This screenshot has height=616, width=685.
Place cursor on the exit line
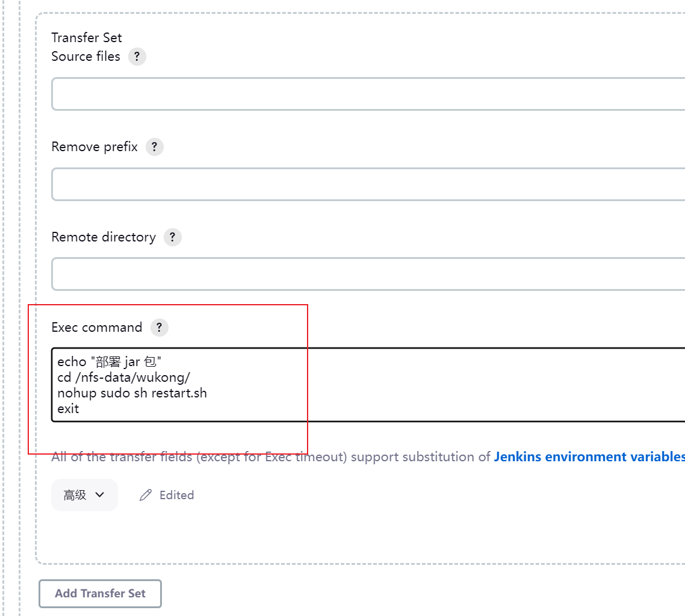[x=68, y=409]
